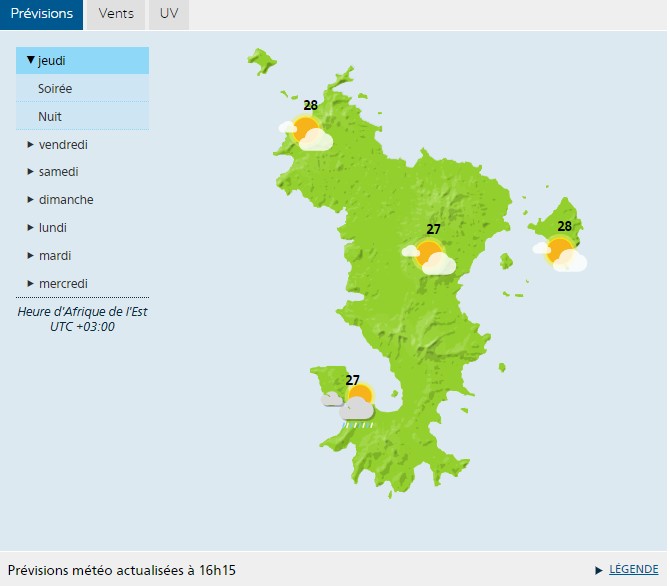Click the 'Heure d'Afrique de l'Est UTC +03:00' note
Viewport: 670px width, 586px height.
[x=82, y=319]
